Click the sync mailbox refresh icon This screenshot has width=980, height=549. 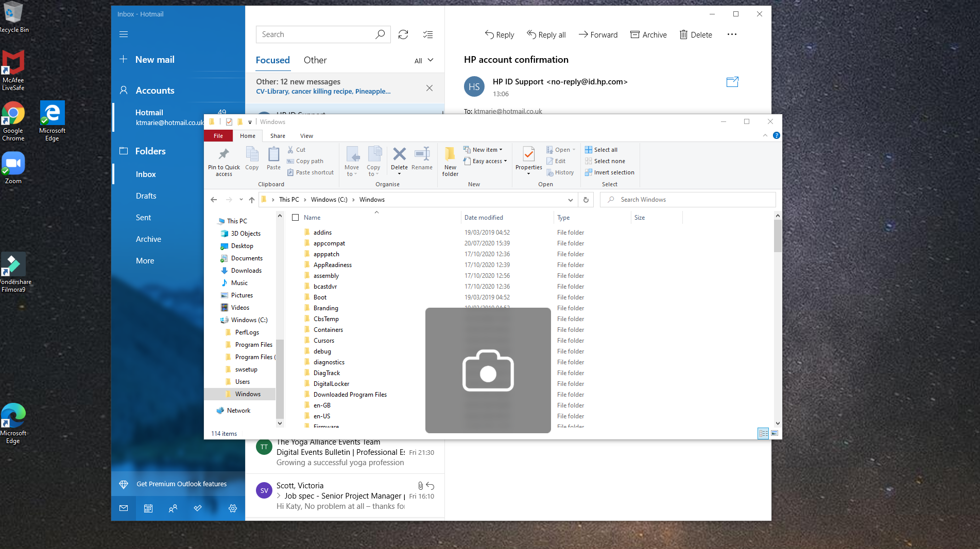(x=403, y=34)
